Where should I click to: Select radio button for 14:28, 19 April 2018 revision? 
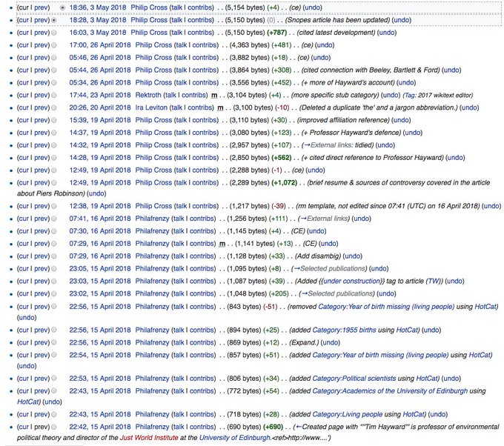(x=54, y=158)
